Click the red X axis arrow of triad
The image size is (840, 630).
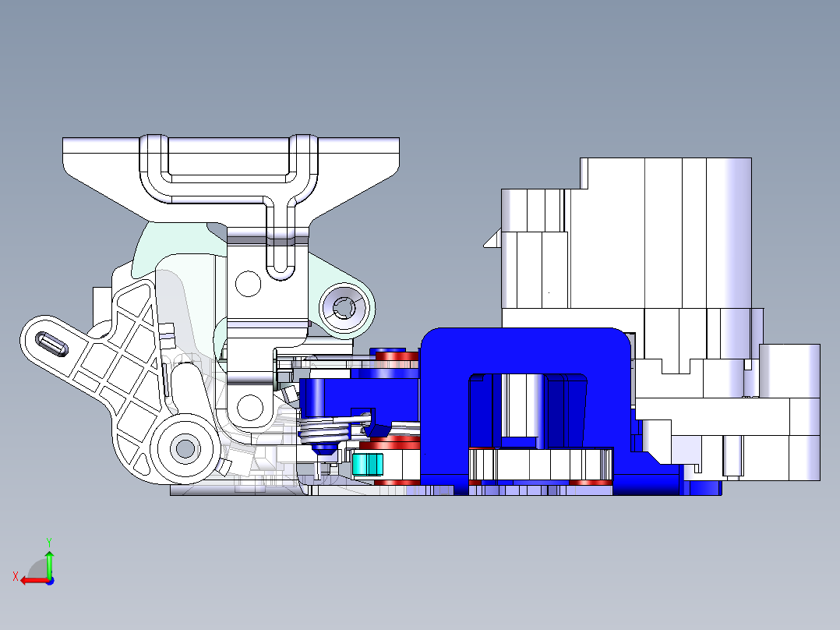pyautogui.click(x=34, y=581)
